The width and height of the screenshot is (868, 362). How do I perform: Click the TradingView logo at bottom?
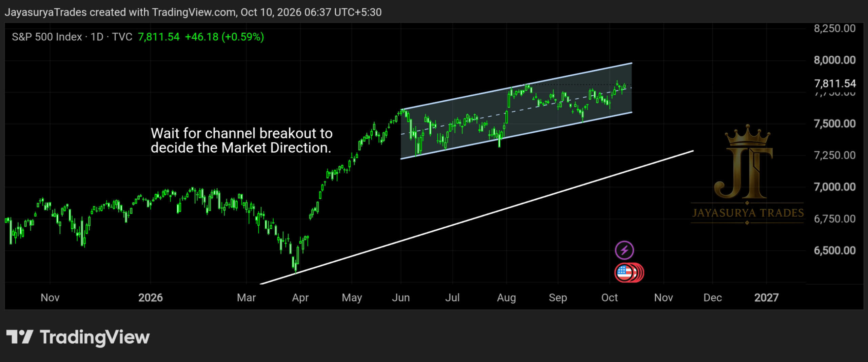click(78, 337)
